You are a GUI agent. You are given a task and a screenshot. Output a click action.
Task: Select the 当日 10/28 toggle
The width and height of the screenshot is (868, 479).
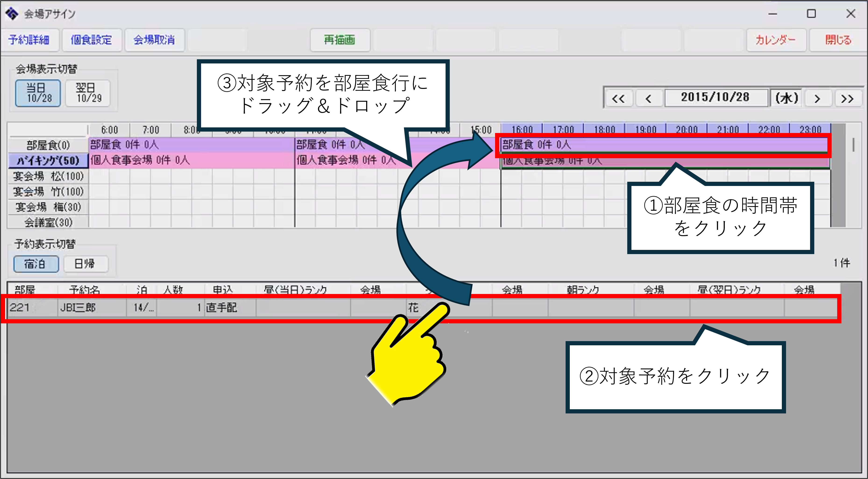pos(38,93)
